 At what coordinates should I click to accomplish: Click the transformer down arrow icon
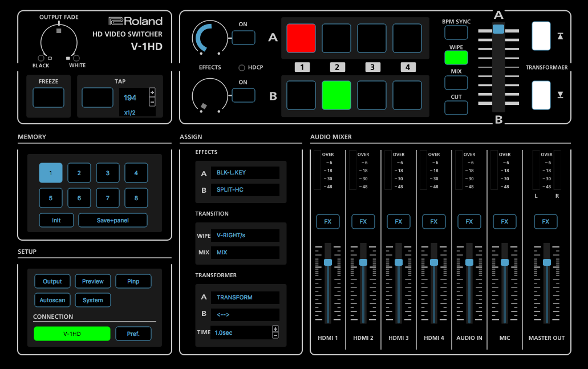[560, 95]
